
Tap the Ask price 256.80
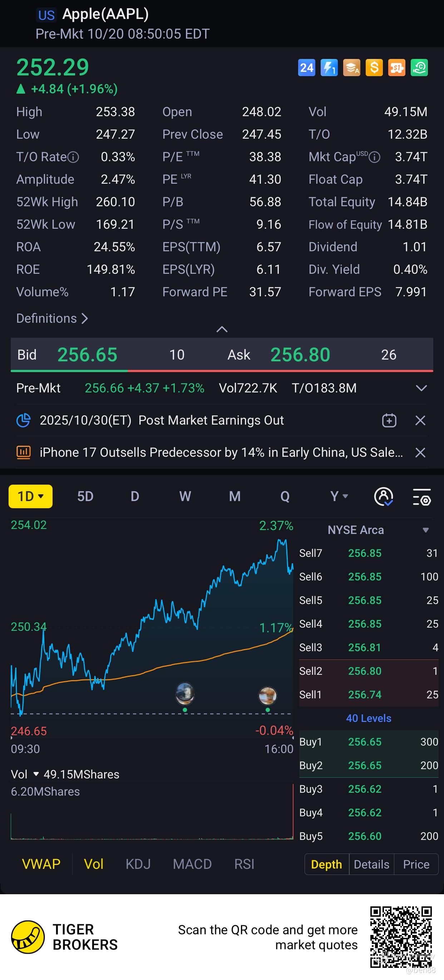tap(300, 355)
